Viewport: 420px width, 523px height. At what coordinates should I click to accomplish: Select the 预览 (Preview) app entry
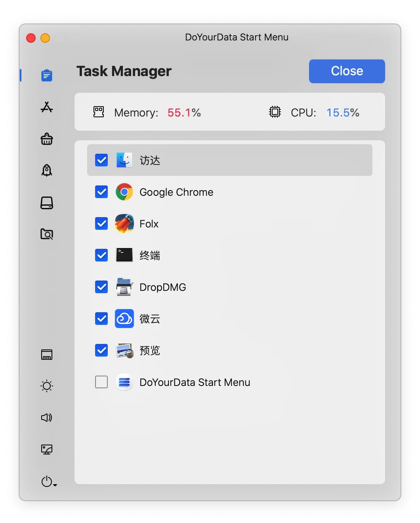click(150, 351)
